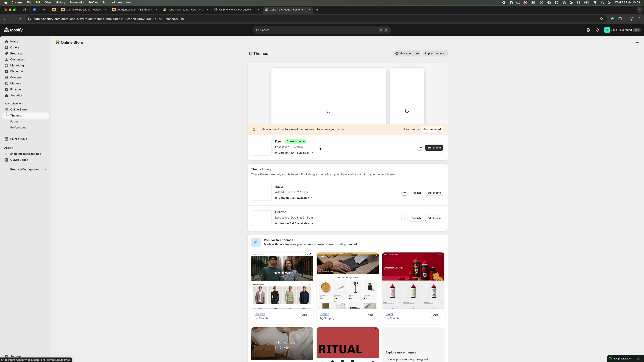644x362 pixels.
Task: Open the notifications bell
Action: (598, 30)
